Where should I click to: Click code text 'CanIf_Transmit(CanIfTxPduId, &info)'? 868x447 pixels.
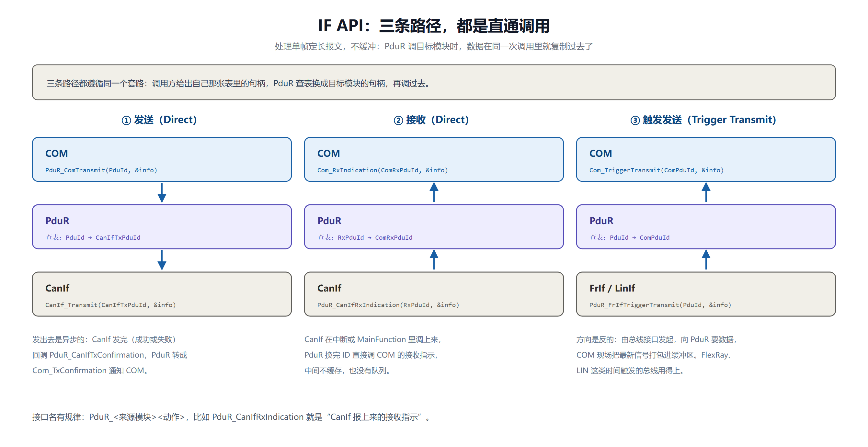pos(110,305)
